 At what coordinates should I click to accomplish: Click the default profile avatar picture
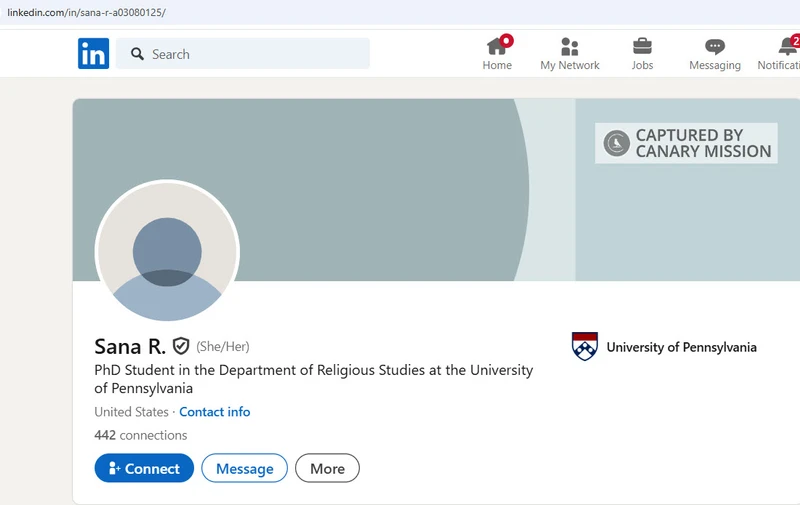[167, 251]
